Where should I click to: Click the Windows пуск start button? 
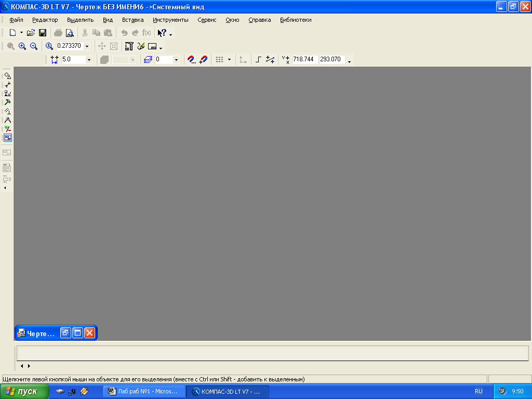(x=25, y=392)
